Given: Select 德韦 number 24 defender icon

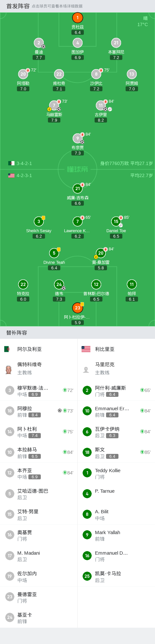Looking at the screenshot, I should pos(59,284).
